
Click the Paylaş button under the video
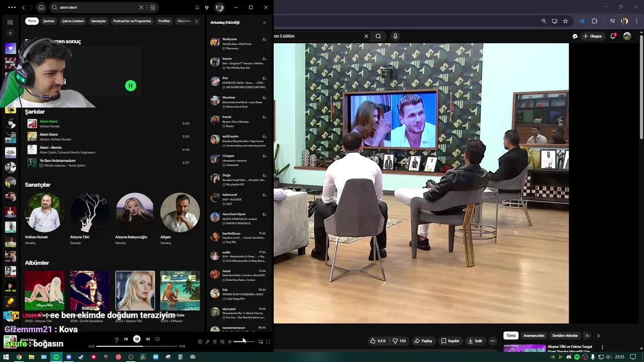point(423,341)
